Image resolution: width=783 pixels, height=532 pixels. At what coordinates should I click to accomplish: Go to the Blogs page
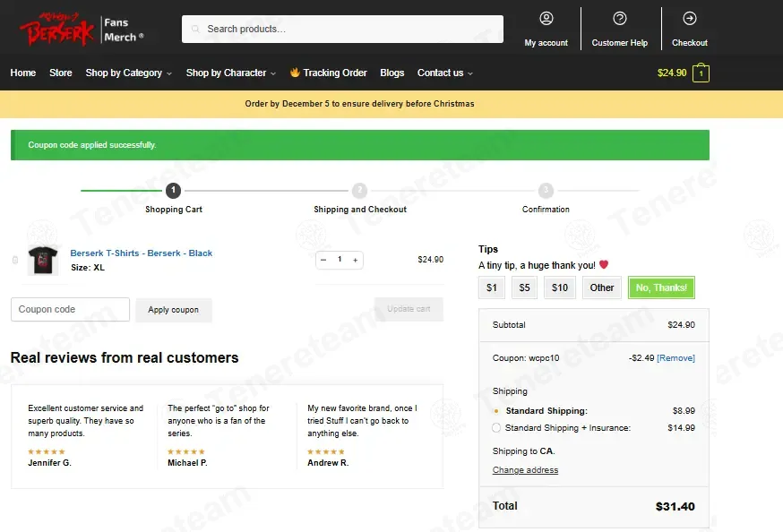tap(392, 73)
